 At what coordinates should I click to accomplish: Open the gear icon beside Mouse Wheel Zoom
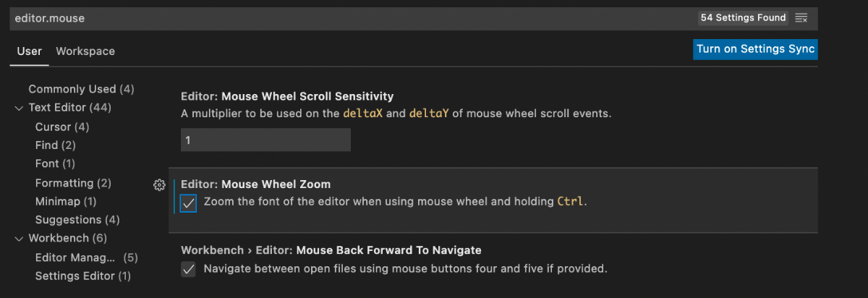pos(159,185)
